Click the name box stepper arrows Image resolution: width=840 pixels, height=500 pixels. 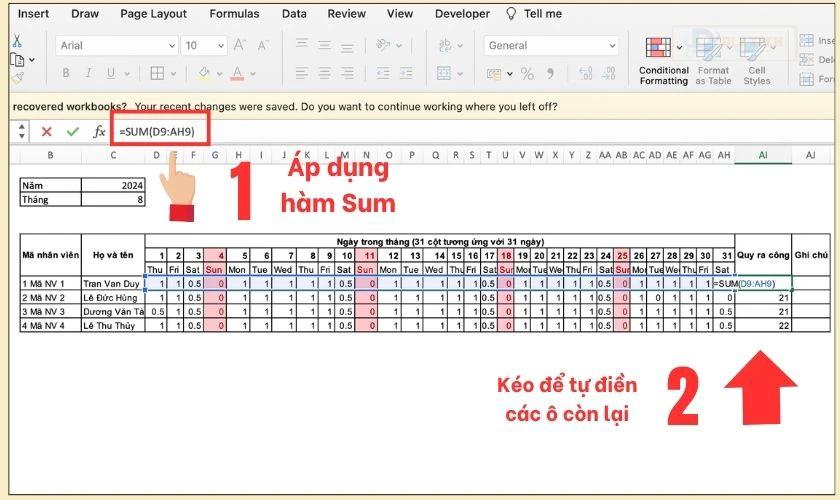click(21, 131)
